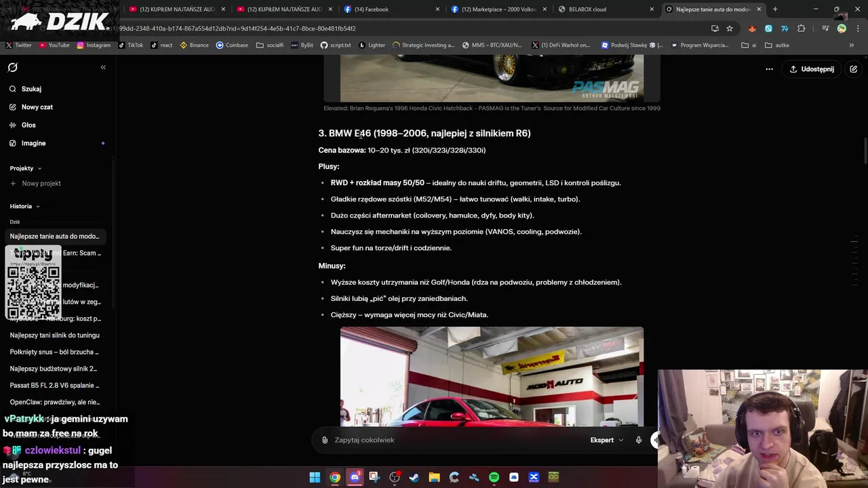Image resolution: width=868 pixels, height=488 pixels.
Task: Open the ByBit bookmark
Action: click(x=302, y=45)
